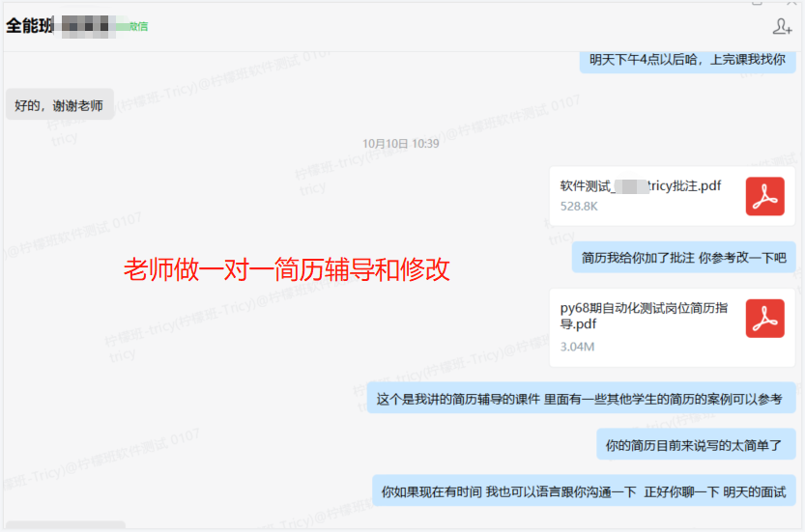805x532 pixels.
Task: Click the green 微信 tag beside the title
Action: 137,27
